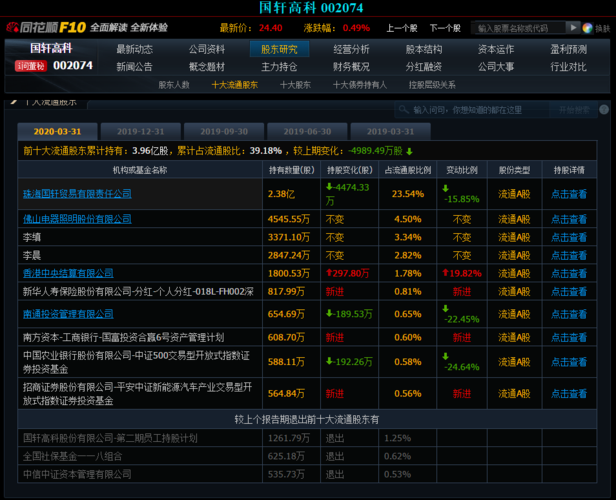Switch to 2019-12-31 report tab

coord(141,132)
